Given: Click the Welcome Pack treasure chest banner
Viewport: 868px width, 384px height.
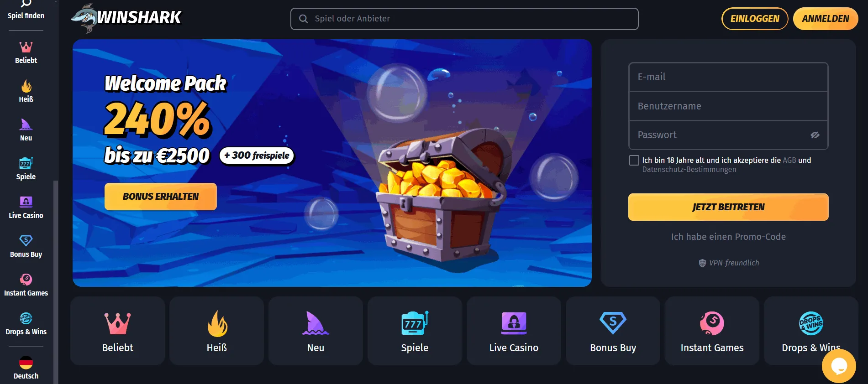Looking at the screenshot, I should pos(332,163).
